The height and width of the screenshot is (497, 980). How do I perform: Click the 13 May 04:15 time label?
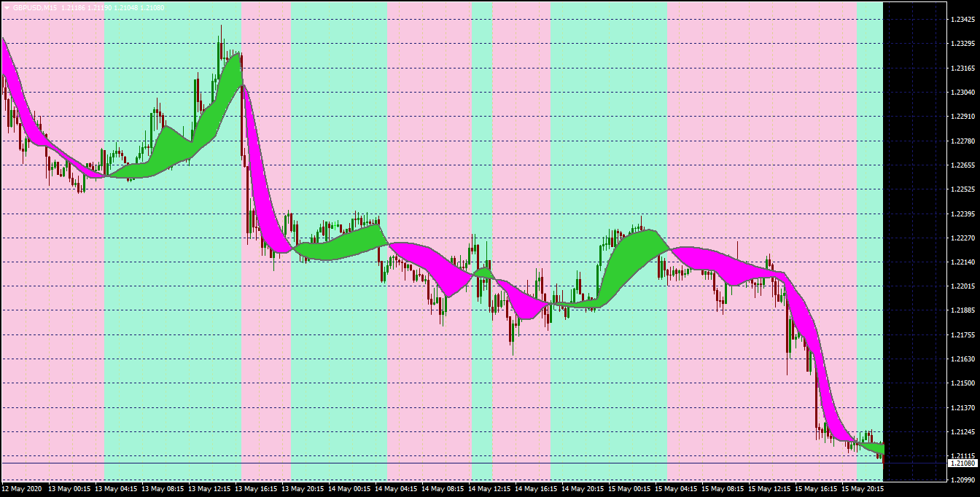point(117,489)
